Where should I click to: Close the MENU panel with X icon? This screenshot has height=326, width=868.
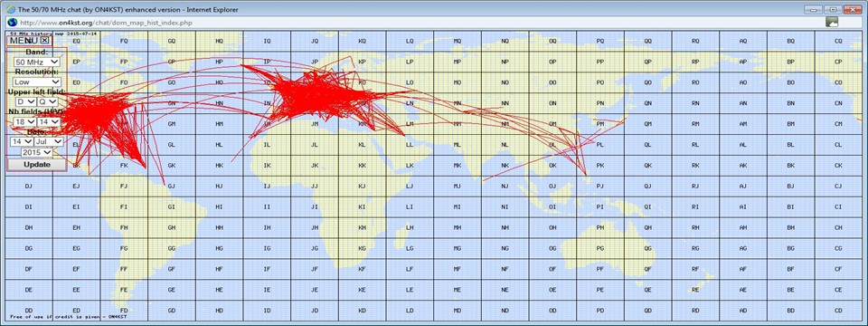[x=45, y=40]
